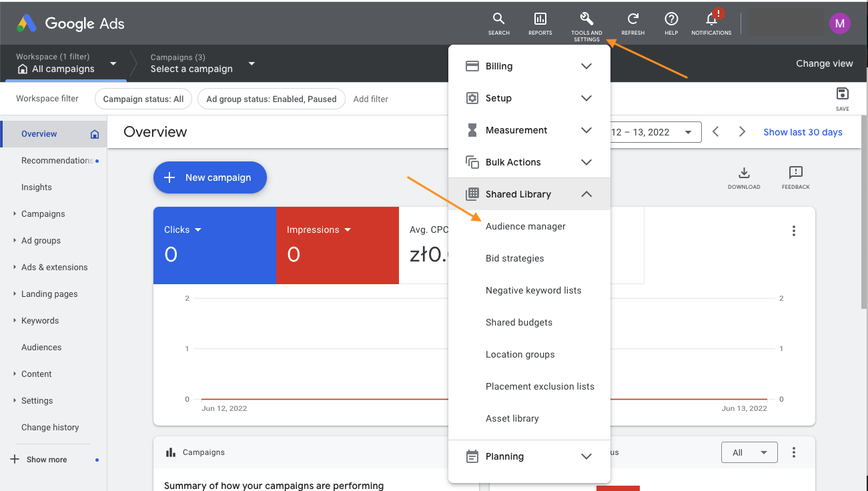The width and height of the screenshot is (868, 491).
Task: Open the account avatar M
Action: pyautogui.click(x=839, y=23)
